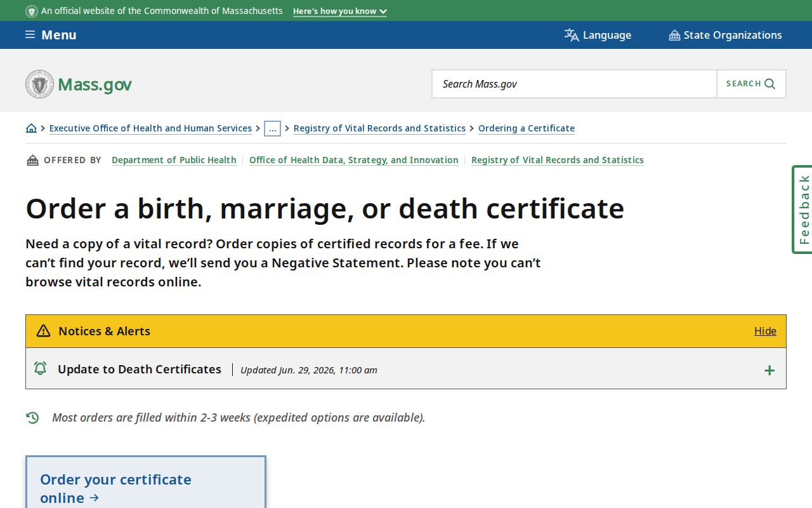The width and height of the screenshot is (812, 508).
Task: Open the hamburger Menu icon
Action: tap(30, 35)
